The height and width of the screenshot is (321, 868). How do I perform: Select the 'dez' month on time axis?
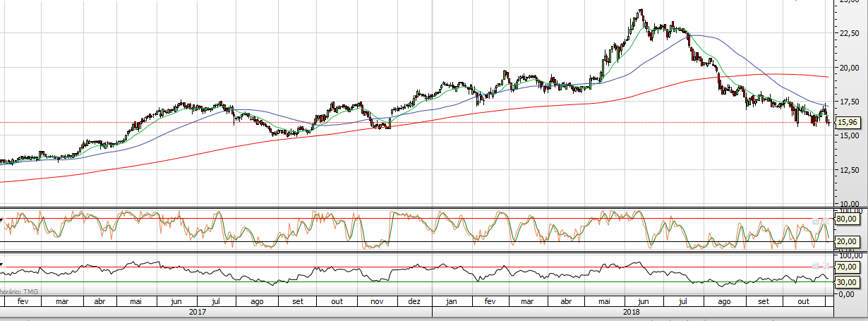(x=414, y=301)
